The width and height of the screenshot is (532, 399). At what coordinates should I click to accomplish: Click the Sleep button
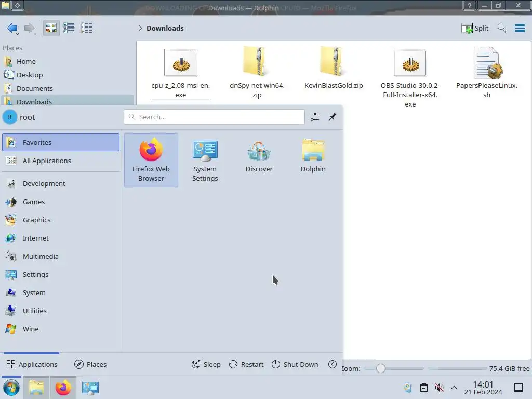pyautogui.click(x=206, y=364)
